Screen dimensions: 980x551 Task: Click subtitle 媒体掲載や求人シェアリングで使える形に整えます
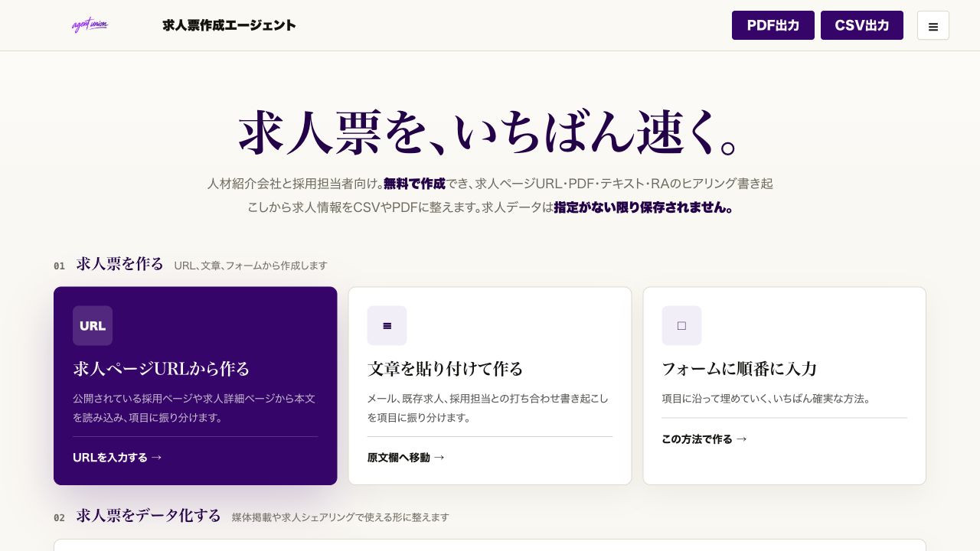(x=341, y=517)
